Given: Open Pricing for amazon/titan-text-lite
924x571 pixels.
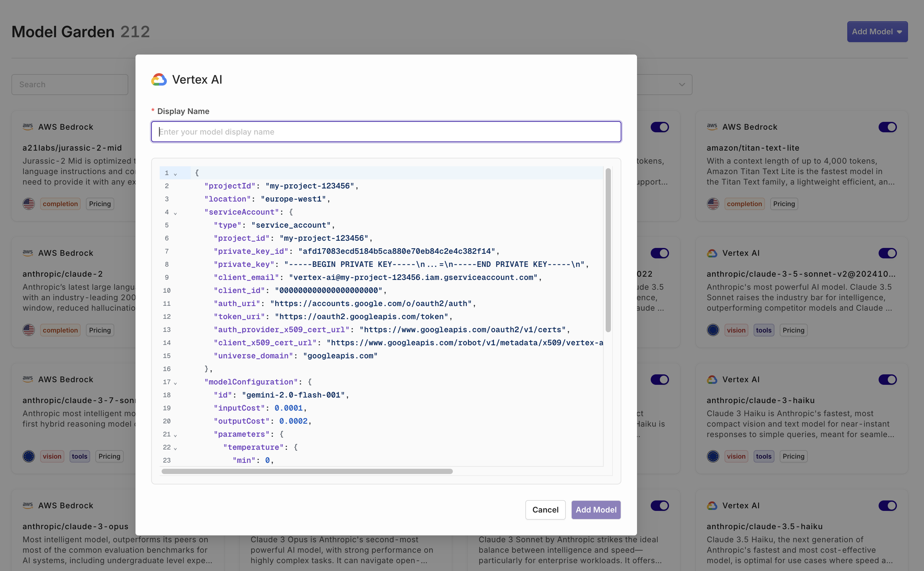Looking at the screenshot, I should tap(784, 204).
